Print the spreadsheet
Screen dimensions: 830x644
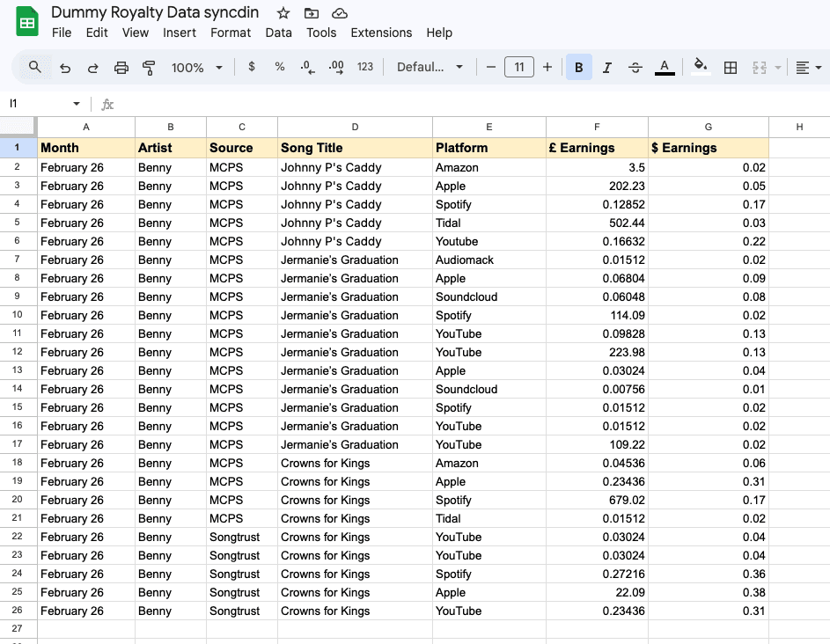[121, 68]
